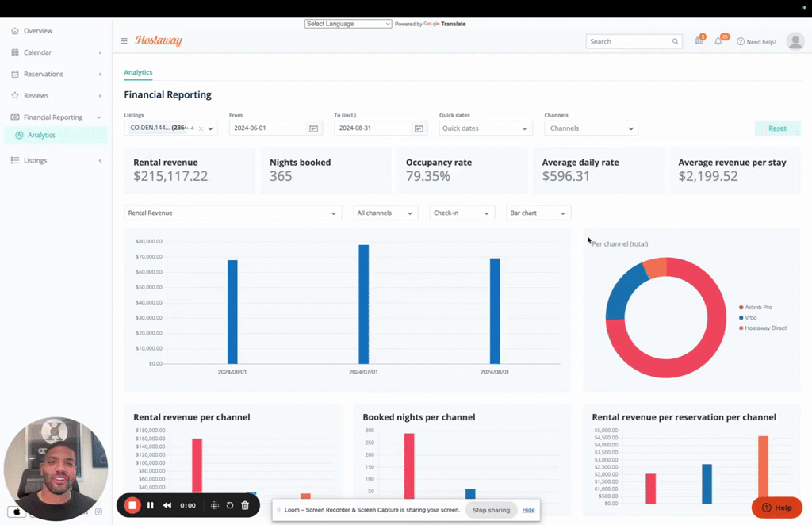This screenshot has height=525, width=812.
Task: Toggle Airbnb Pro legend item in the donut chart
Action: tap(756, 307)
